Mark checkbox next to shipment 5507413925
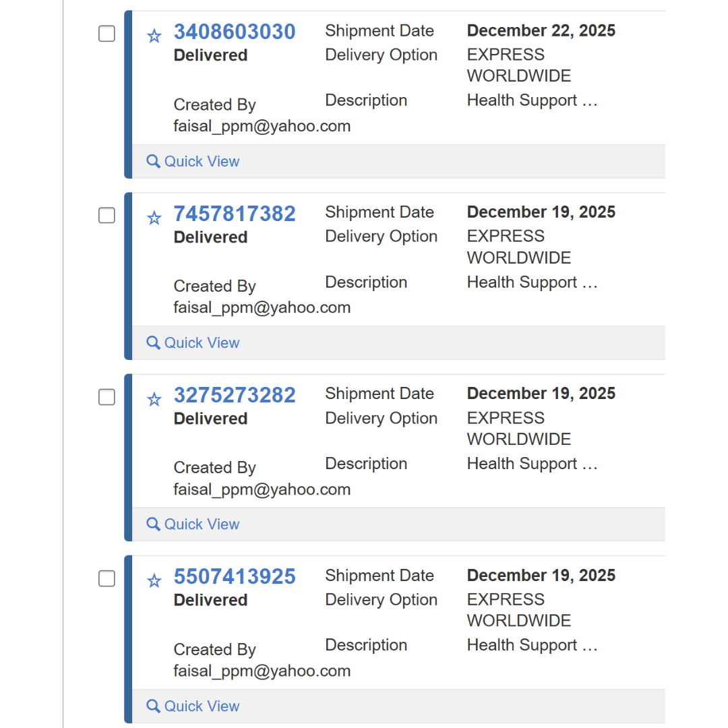 [x=107, y=578]
